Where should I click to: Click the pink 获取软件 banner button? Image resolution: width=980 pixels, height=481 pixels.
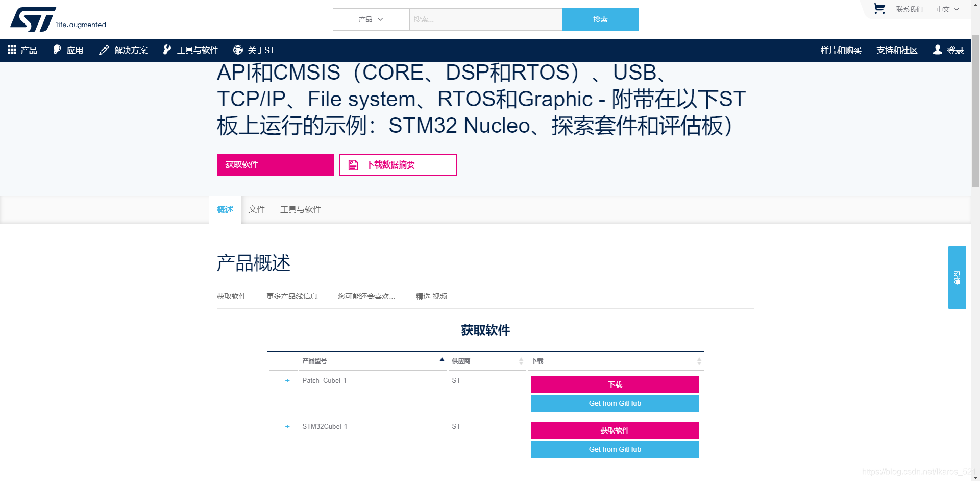(276, 165)
